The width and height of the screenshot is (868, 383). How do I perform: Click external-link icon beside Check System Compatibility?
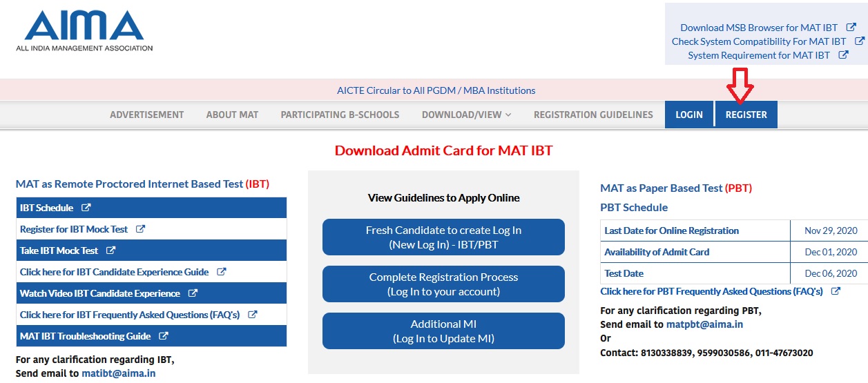[859, 41]
